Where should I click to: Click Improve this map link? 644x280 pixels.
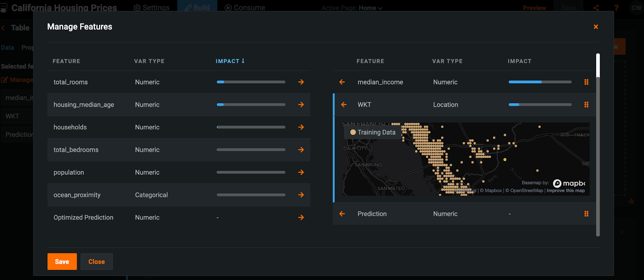coord(566,191)
